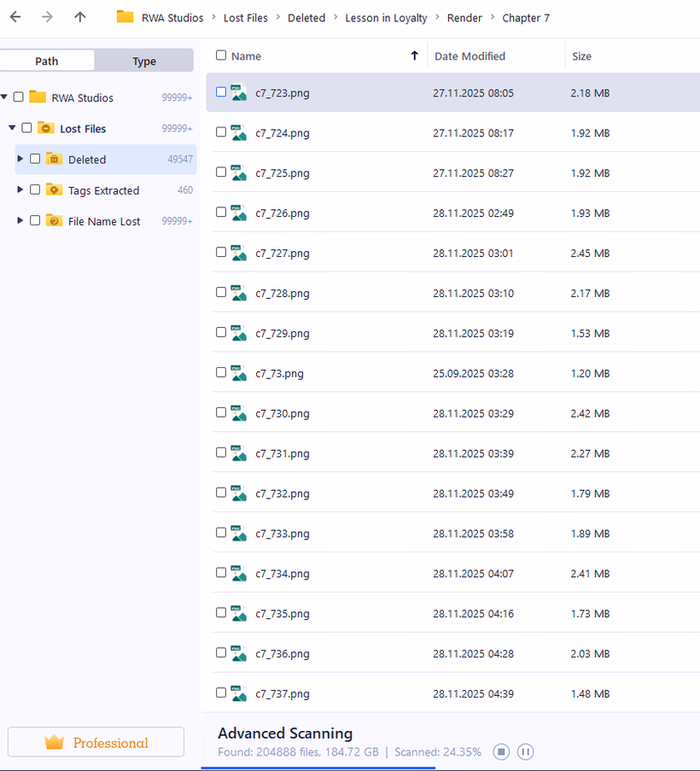
Task: Click the File Name Lost folder icon
Action: point(54,220)
